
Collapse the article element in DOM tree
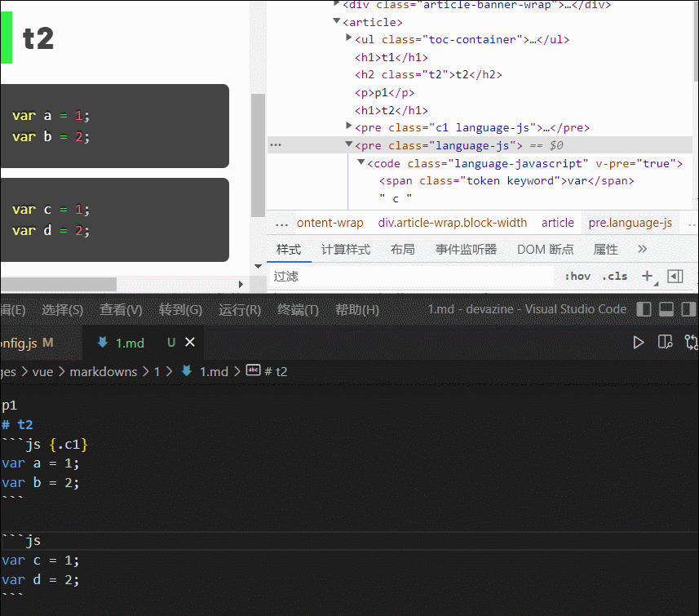click(x=337, y=21)
